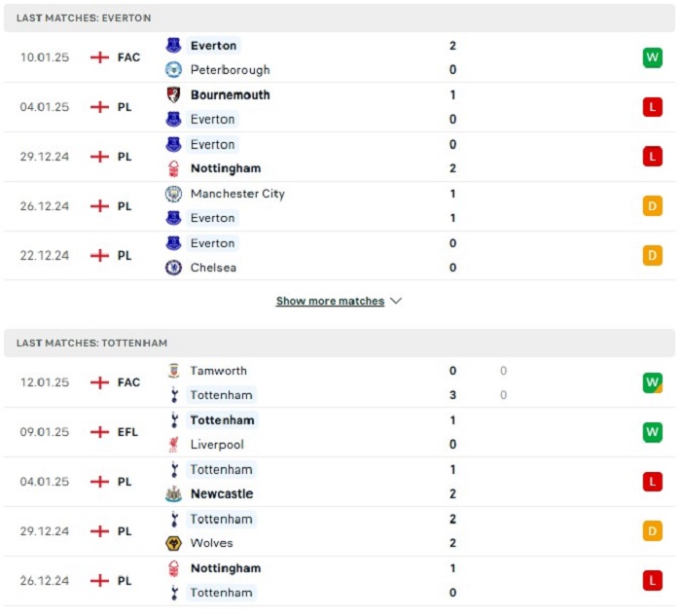Open the Manchester City team link
This screenshot has width=681, height=616.
pos(237,194)
